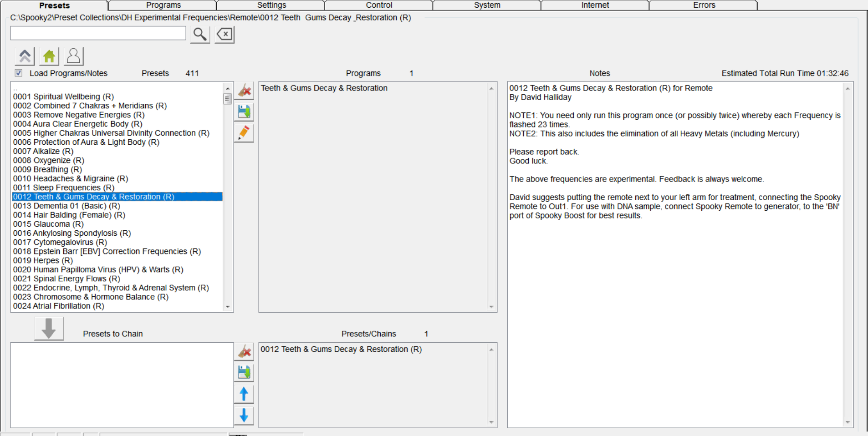Move chained preset down with blue arrow
This screenshot has width=868, height=436.
(x=244, y=415)
